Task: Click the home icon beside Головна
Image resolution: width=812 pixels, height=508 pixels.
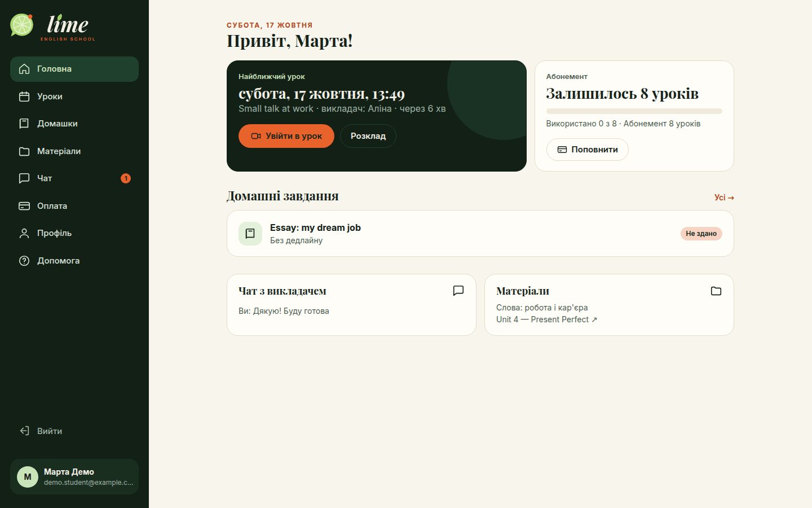Action: [x=24, y=69]
